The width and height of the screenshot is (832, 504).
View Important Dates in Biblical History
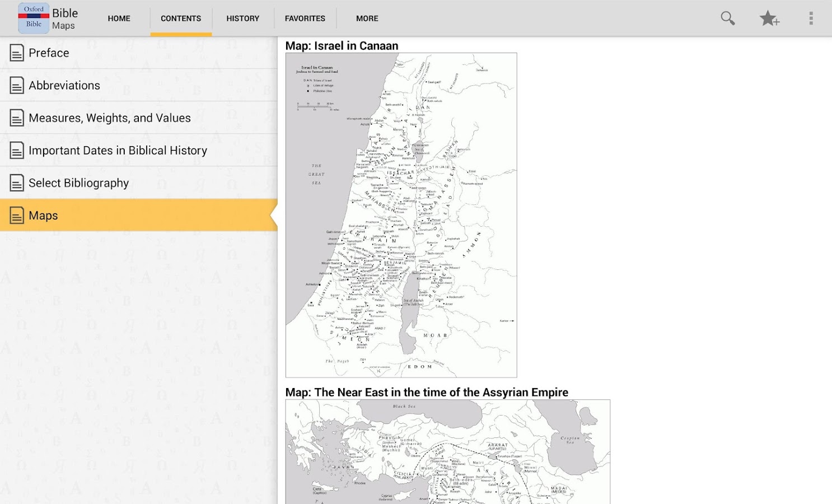[x=139, y=151]
